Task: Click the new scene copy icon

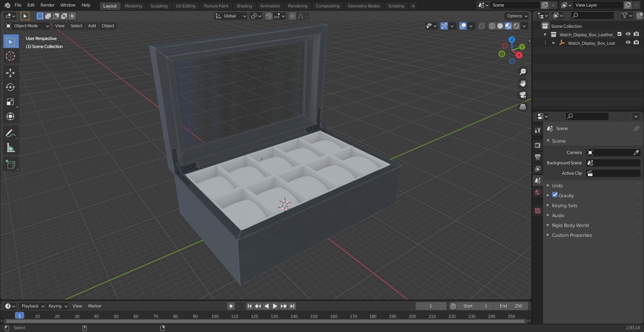Action: pos(545,5)
